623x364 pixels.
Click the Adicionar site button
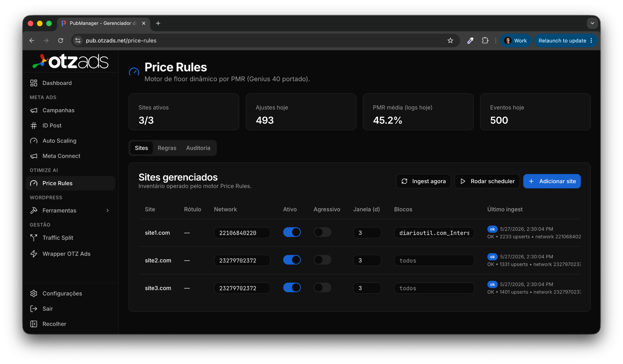[552, 181]
